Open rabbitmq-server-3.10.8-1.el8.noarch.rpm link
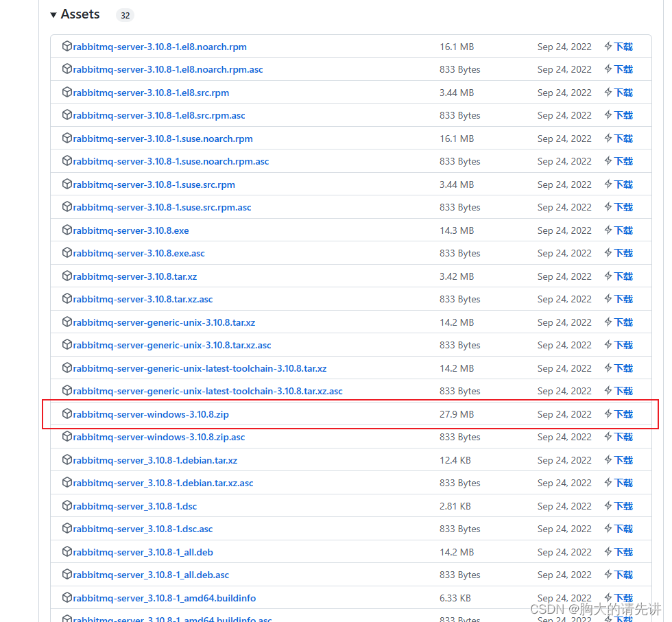 [160, 47]
